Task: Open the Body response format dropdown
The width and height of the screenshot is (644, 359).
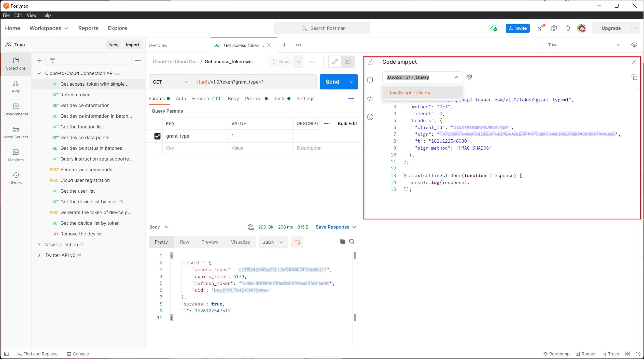Action: point(272,242)
